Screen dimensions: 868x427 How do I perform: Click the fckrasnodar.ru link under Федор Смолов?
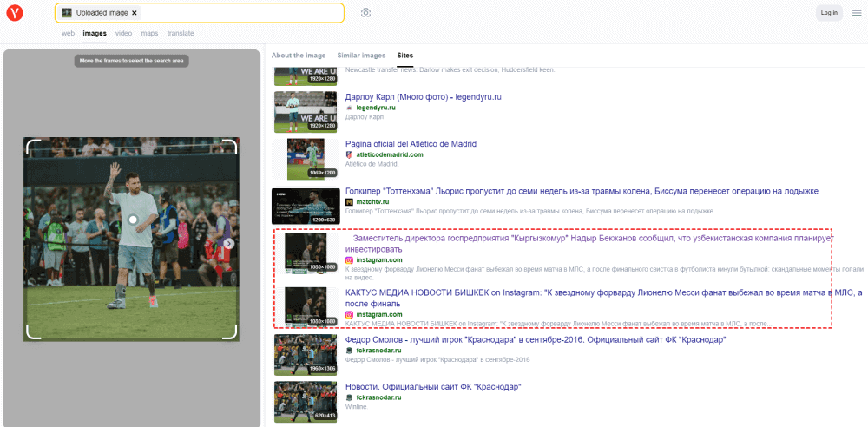378,350
